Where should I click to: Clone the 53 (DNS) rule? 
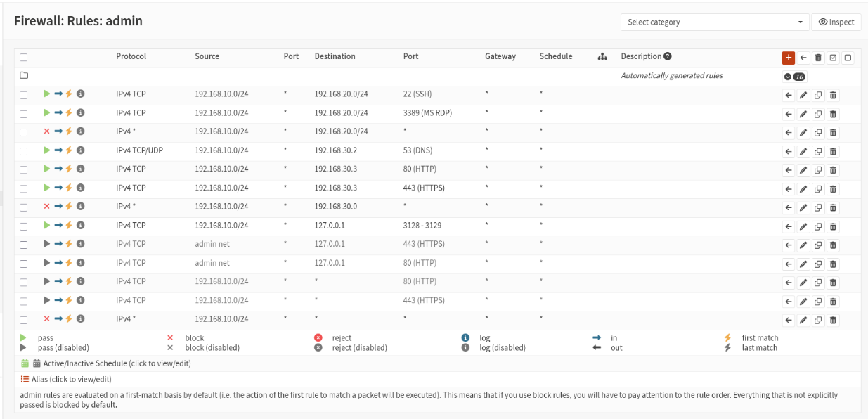[818, 151]
